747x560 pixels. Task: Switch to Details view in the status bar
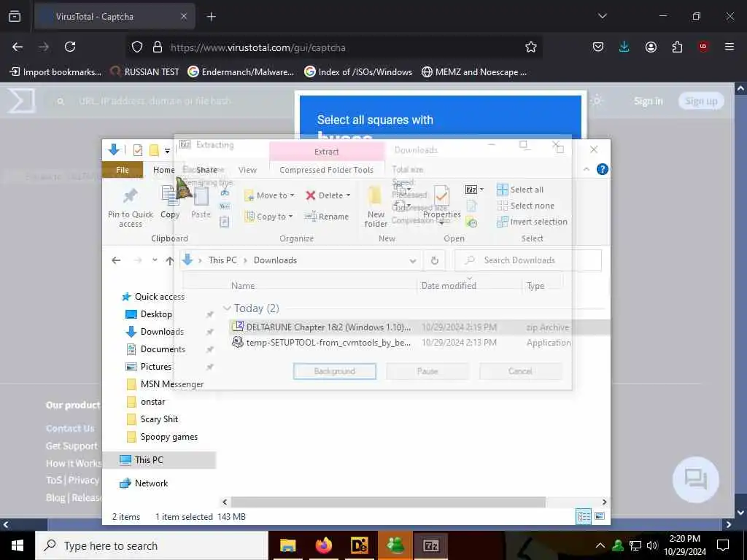tap(584, 517)
